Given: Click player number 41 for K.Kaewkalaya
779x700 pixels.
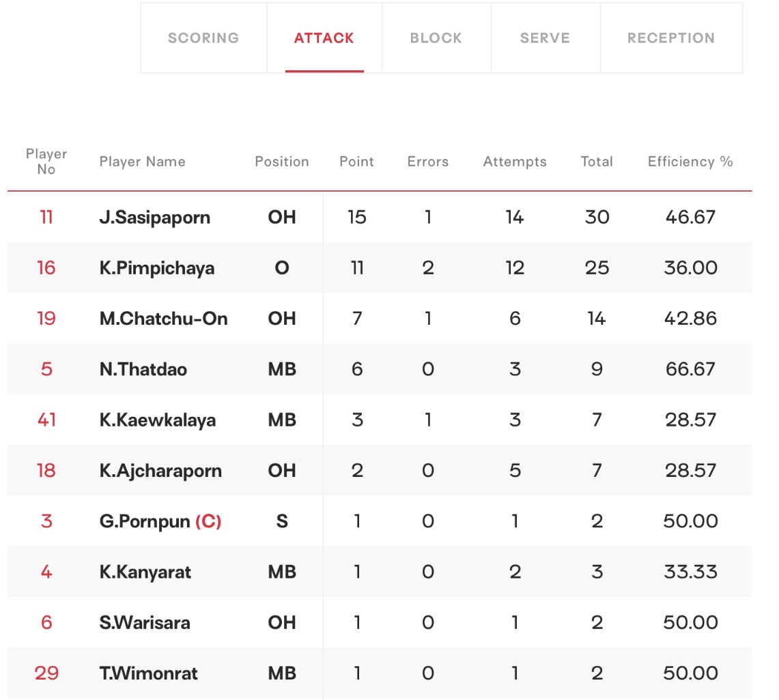Looking at the screenshot, I should 46,420.
